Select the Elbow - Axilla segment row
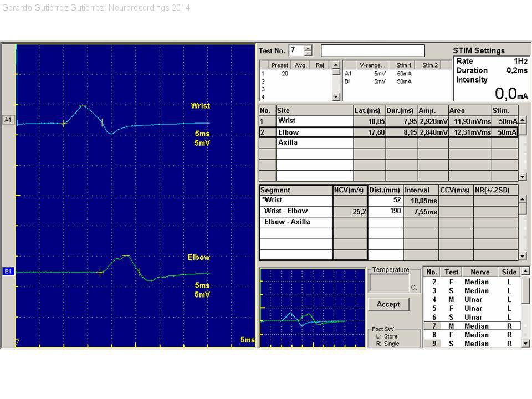532x399 pixels. (295, 222)
